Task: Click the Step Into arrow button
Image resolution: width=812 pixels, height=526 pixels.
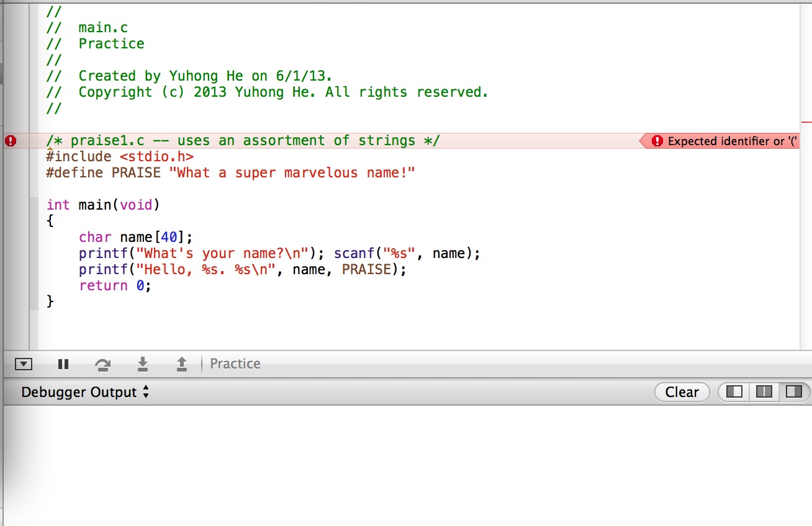Action: [x=143, y=364]
